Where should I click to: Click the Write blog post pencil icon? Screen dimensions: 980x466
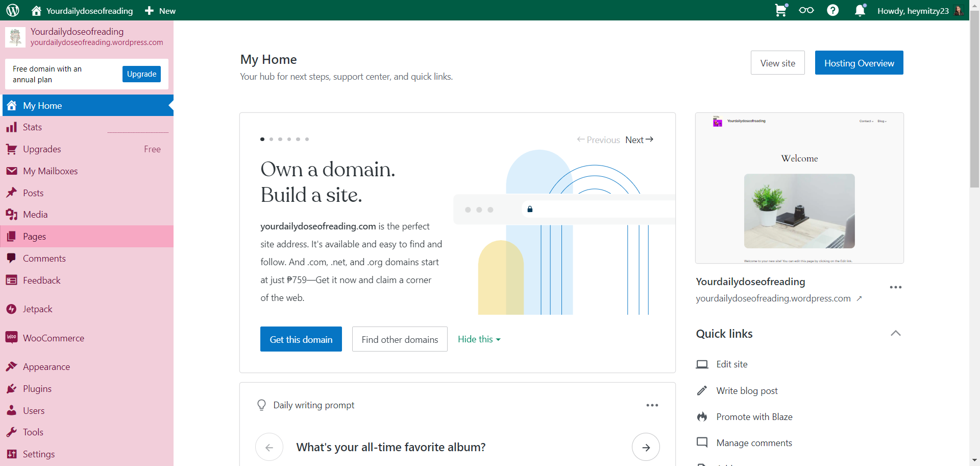[702, 391]
